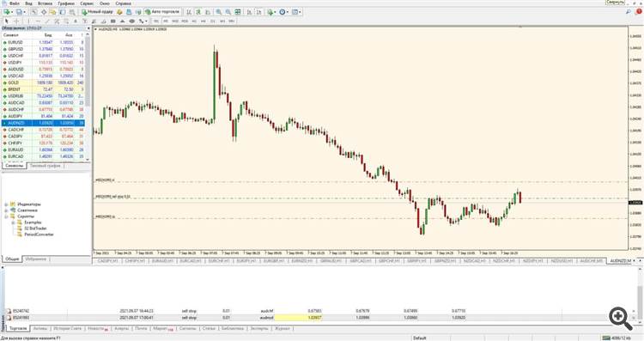Select the equidistant channel tool
The height and width of the screenshot is (341, 644).
tap(57, 21)
